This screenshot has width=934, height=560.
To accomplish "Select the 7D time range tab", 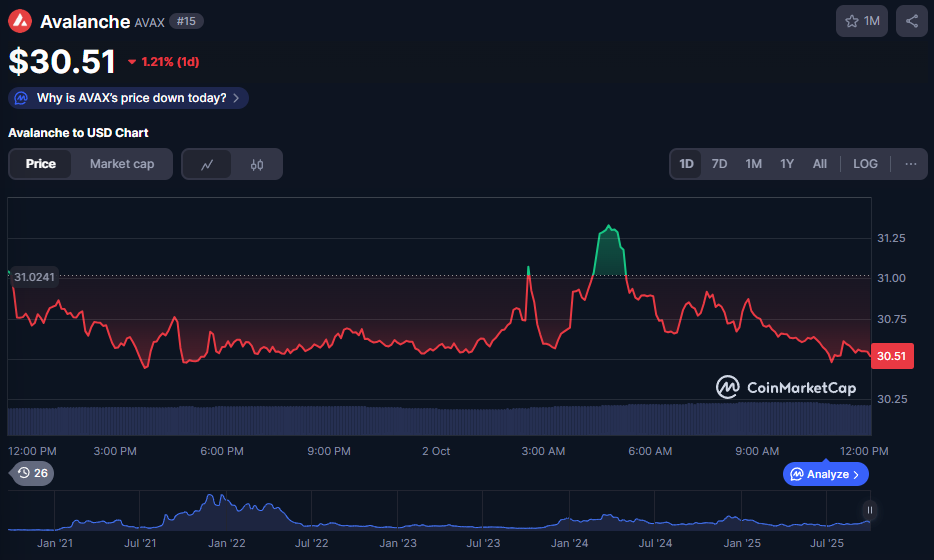I will pyautogui.click(x=719, y=164).
